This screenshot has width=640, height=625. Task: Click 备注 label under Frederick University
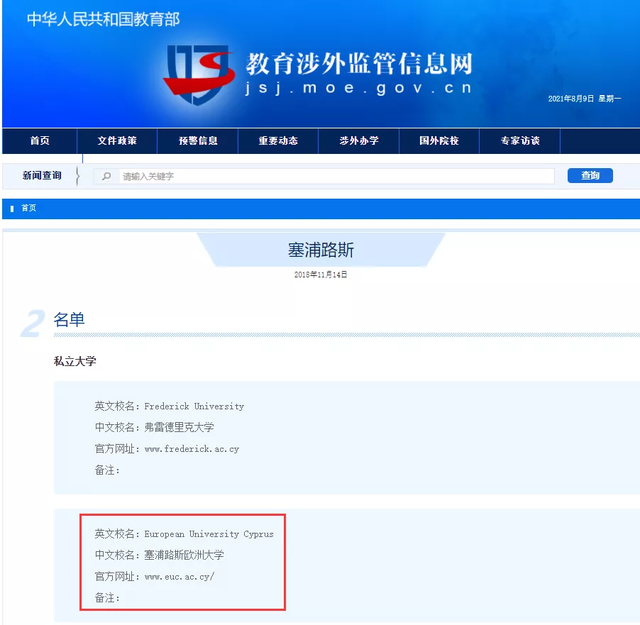pos(107,470)
